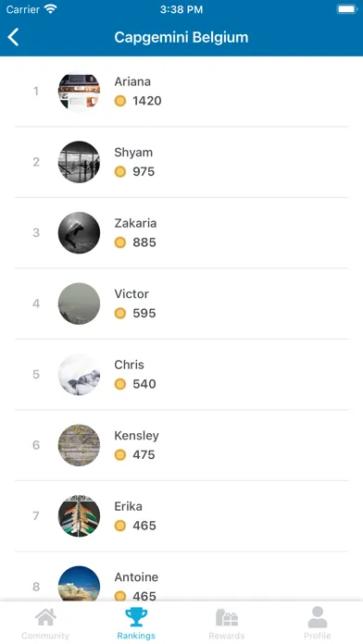Check the battery icon in status bar
This screenshot has height=644, width=363.
[x=346, y=9]
